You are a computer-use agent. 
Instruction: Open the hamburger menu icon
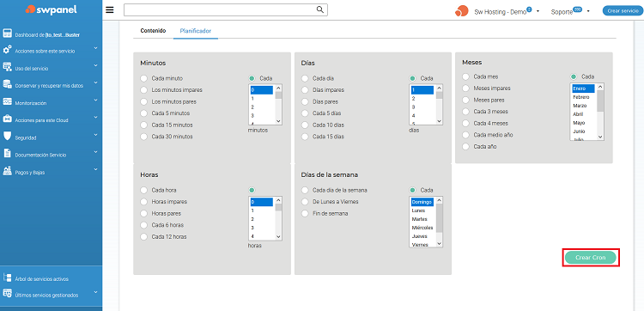click(110, 9)
